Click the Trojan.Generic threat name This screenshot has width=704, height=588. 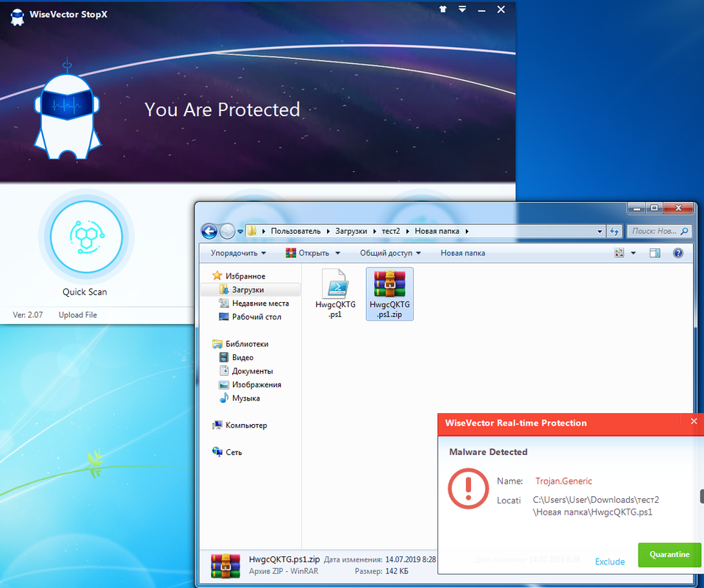click(564, 481)
